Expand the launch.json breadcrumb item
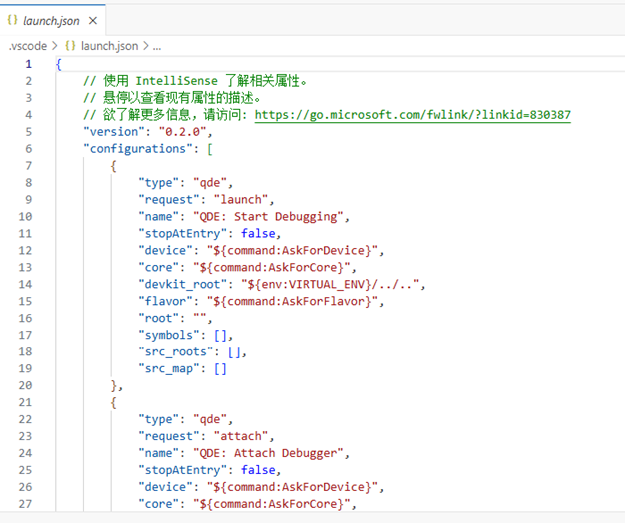 pyautogui.click(x=109, y=46)
